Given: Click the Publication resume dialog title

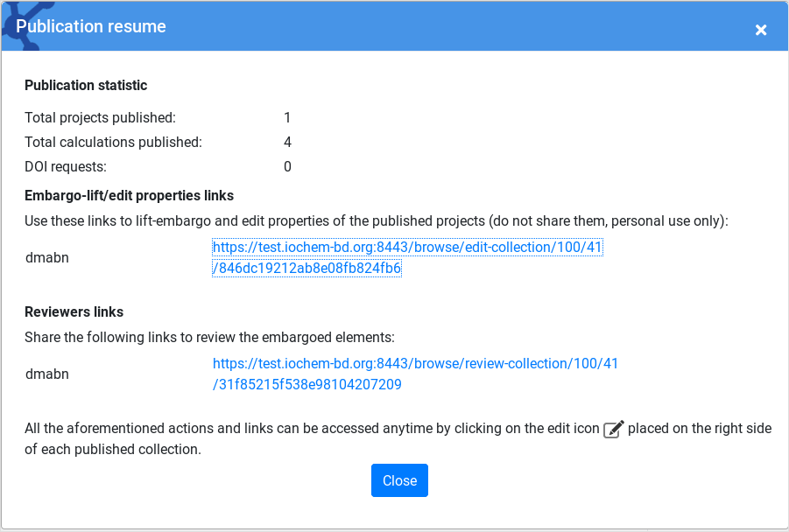Looking at the screenshot, I should tap(91, 26).
